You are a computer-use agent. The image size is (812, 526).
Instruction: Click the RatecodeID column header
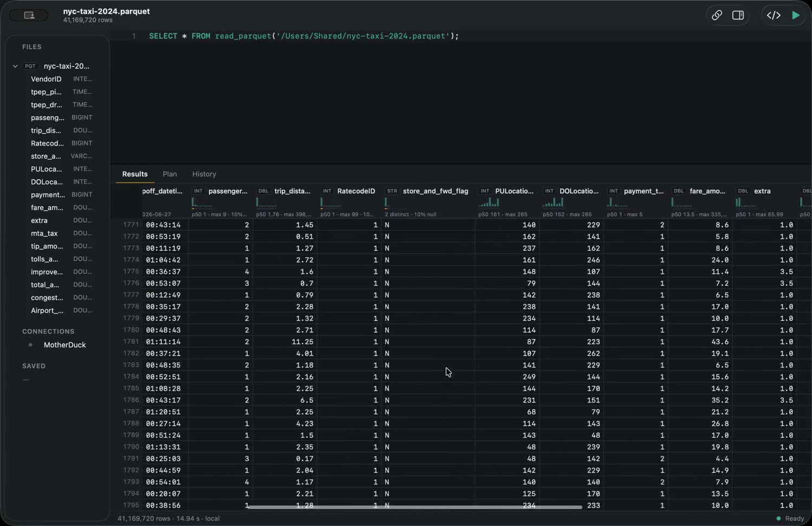pos(356,191)
